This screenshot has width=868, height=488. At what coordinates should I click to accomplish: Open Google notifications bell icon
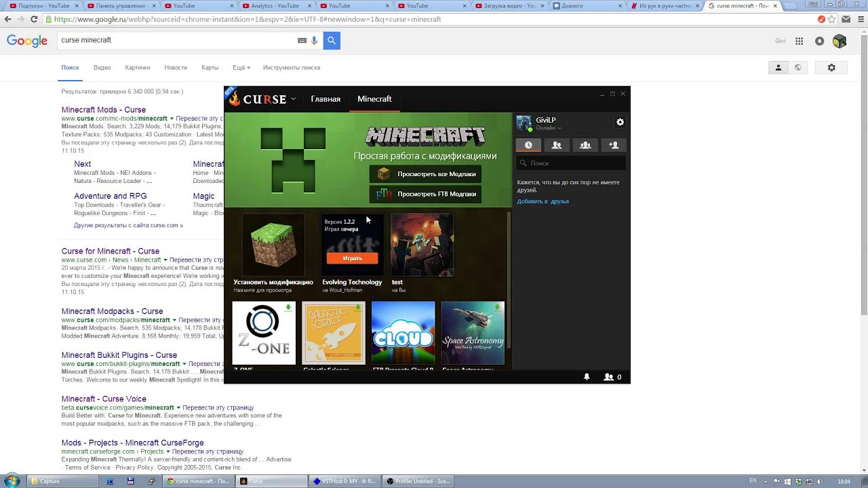(x=819, y=41)
